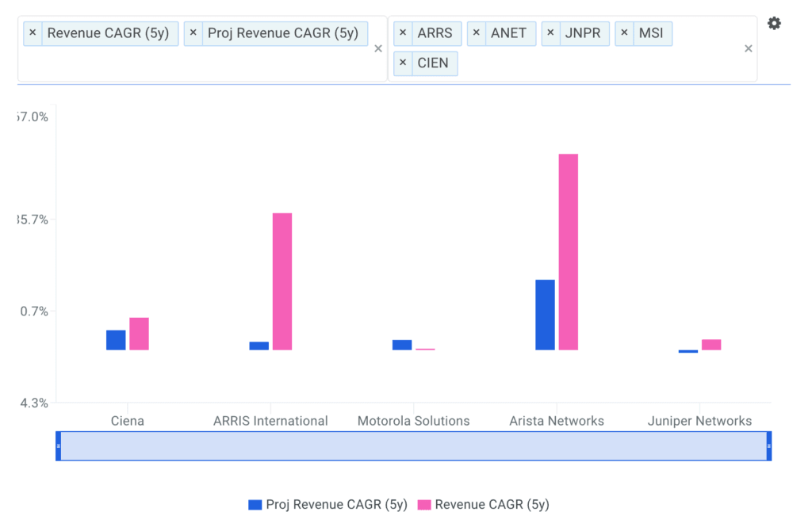The height and width of the screenshot is (531, 812).
Task: Remove the JNPR ticker tag
Action: click(551, 33)
